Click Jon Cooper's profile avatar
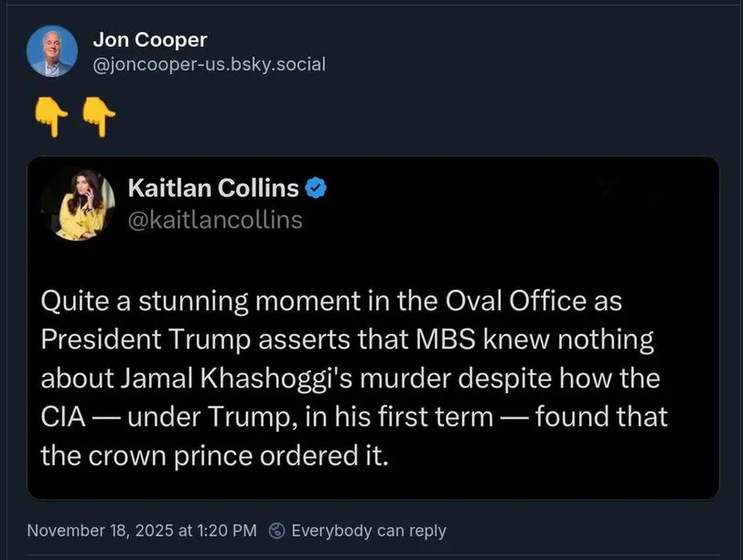 point(52,51)
